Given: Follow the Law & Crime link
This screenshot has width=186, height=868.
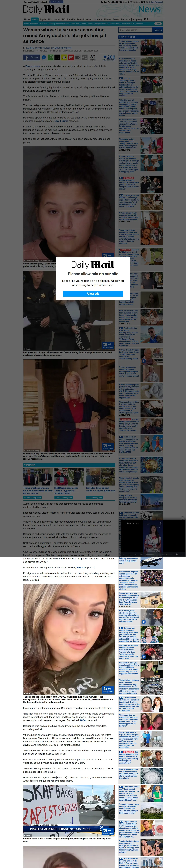Looking at the screenshot, I should coord(61,121).
